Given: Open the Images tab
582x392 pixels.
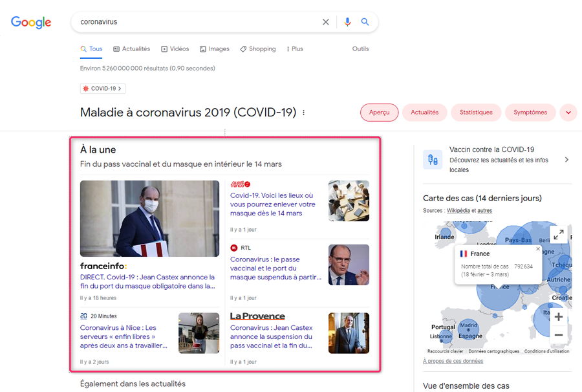Looking at the screenshot, I should pos(215,49).
